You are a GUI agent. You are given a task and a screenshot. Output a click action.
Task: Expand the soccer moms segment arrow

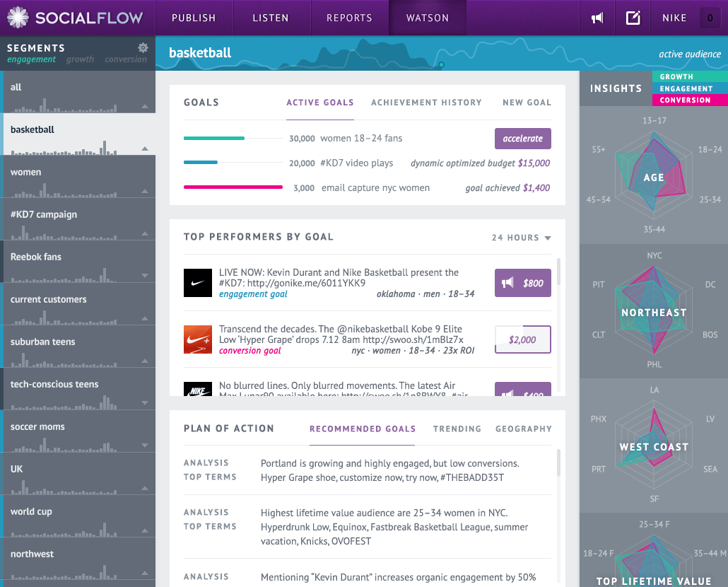(145, 446)
